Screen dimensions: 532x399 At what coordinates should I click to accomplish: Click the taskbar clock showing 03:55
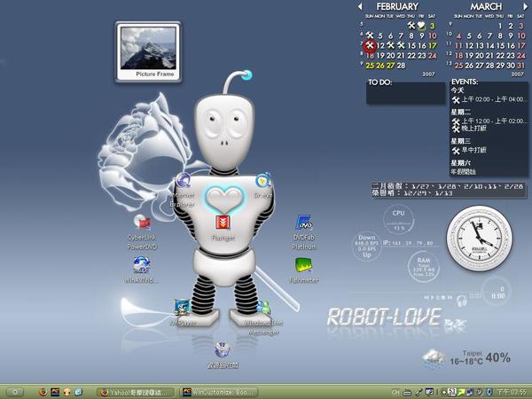[x=512, y=392]
